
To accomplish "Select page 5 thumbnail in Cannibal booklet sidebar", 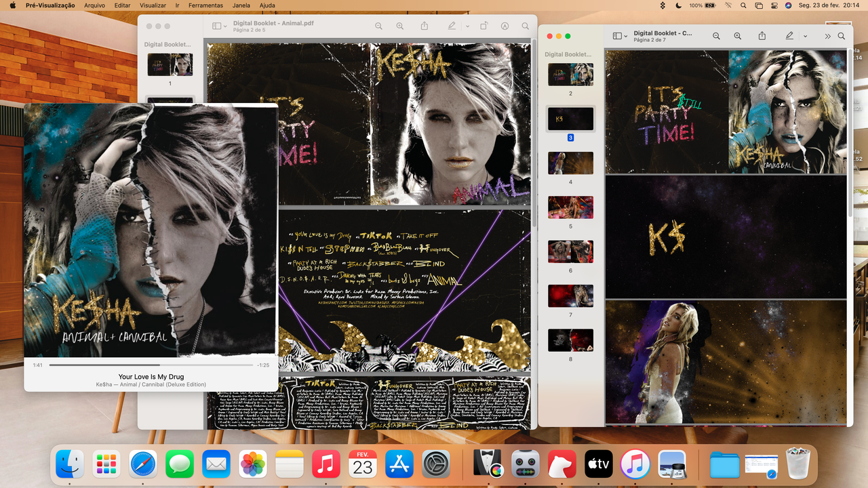I will coord(570,207).
